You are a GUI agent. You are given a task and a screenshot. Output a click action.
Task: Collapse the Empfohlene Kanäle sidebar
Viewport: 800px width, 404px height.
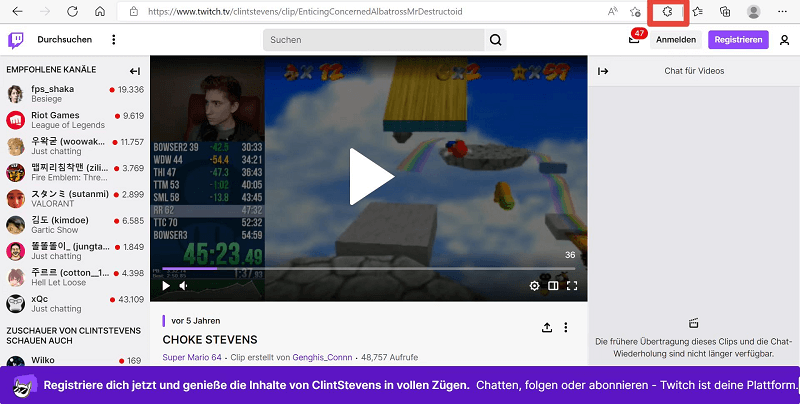click(135, 71)
